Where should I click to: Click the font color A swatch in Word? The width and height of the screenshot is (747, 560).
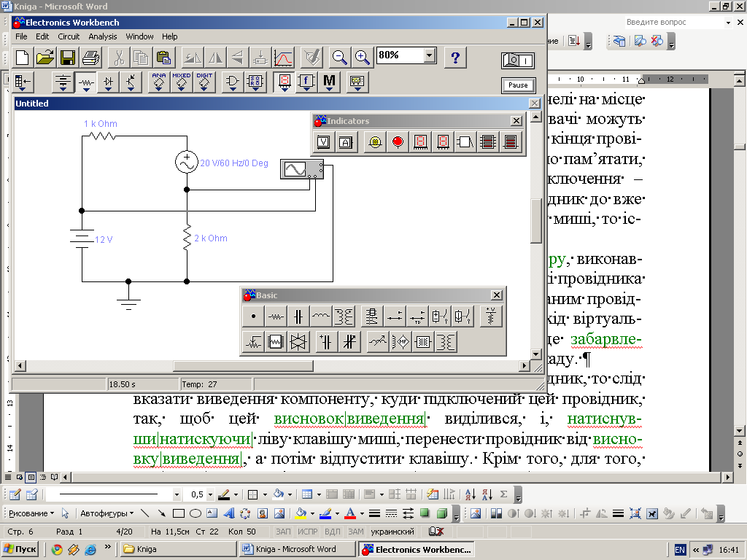tap(350, 513)
